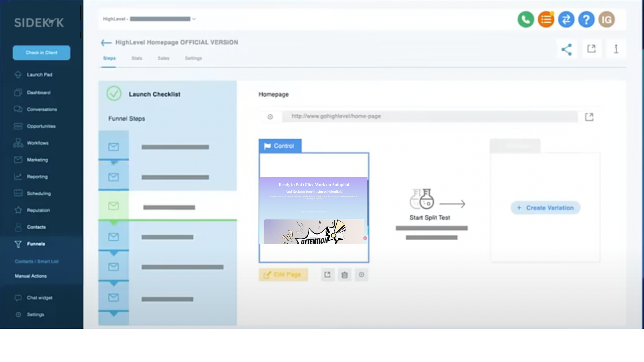Click the trash icon below page preview
Image resolution: width=644 pixels, height=362 pixels.
point(344,275)
